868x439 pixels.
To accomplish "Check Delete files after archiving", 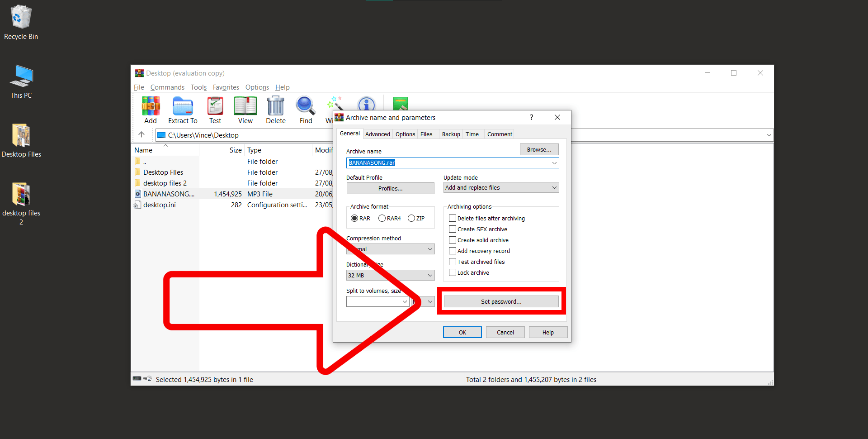I will tap(453, 218).
